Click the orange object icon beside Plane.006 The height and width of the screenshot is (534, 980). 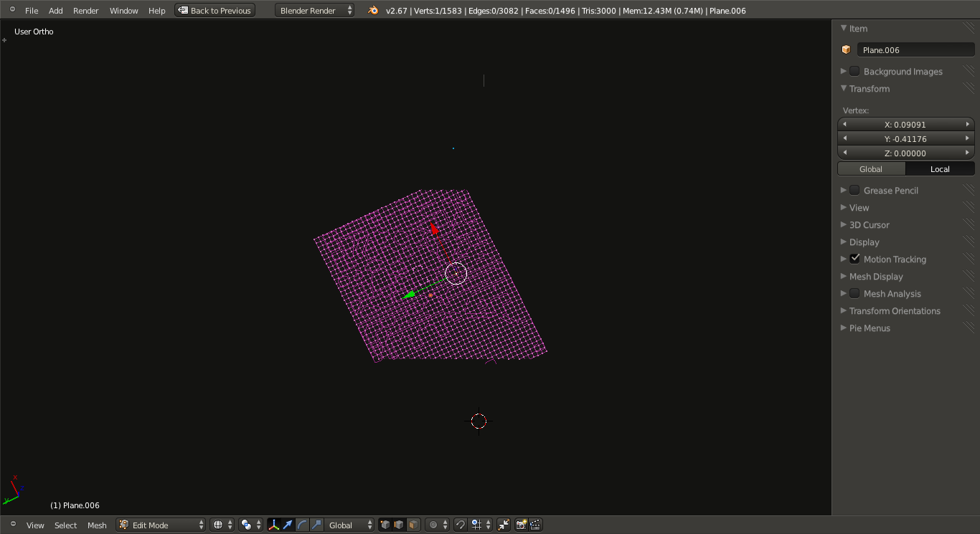[847, 49]
